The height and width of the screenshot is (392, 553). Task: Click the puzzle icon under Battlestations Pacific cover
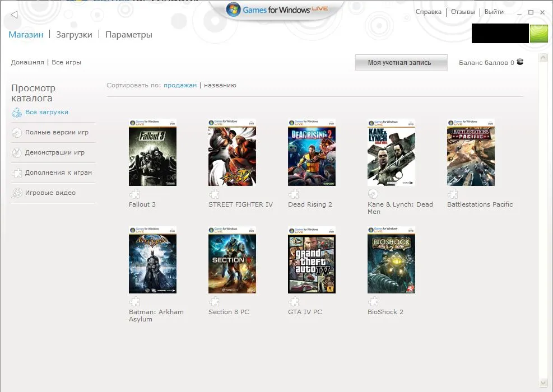click(x=453, y=194)
